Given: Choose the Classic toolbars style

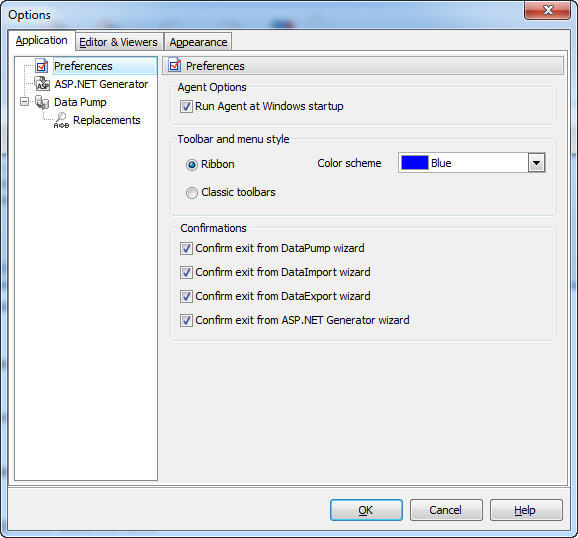Looking at the screenshot, I should tap(192, 192).
